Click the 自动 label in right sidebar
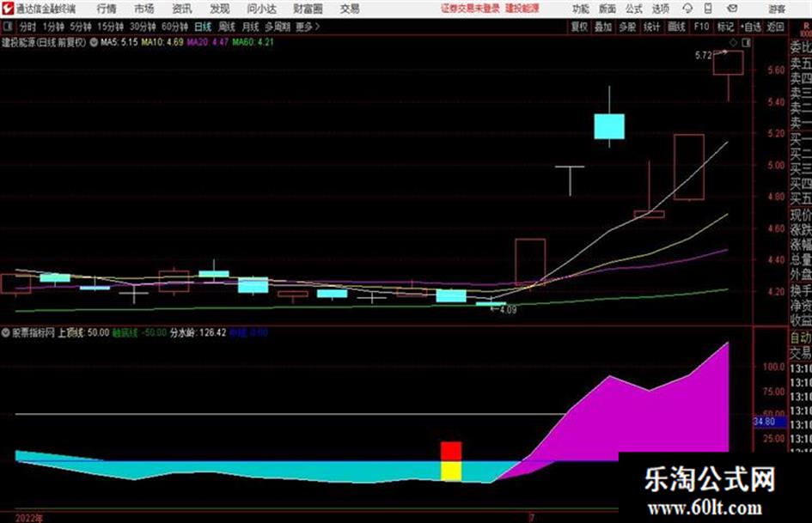812x523 pixels. tap(801, 338)
